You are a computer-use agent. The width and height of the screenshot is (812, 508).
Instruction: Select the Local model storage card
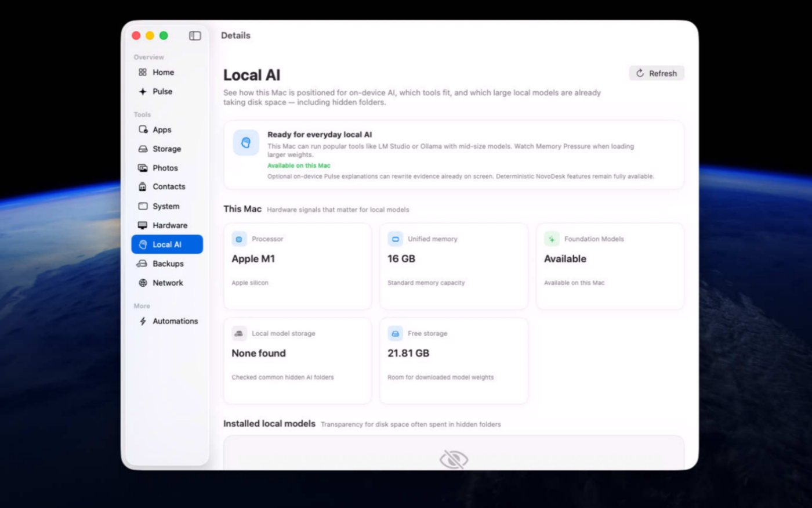click(x=298, y=361)
